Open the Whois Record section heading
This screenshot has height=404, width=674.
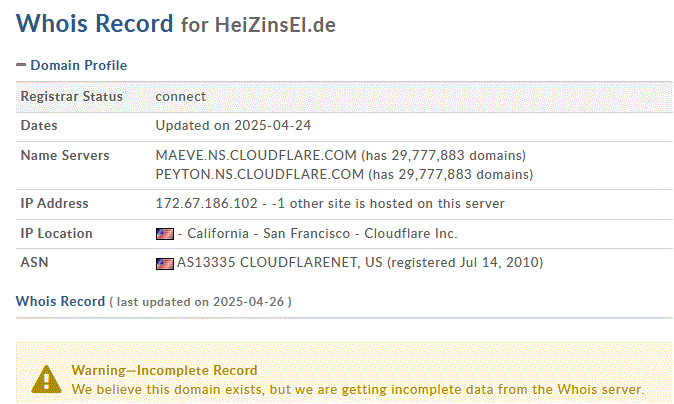pyautogui.click(x=61, y=301)
